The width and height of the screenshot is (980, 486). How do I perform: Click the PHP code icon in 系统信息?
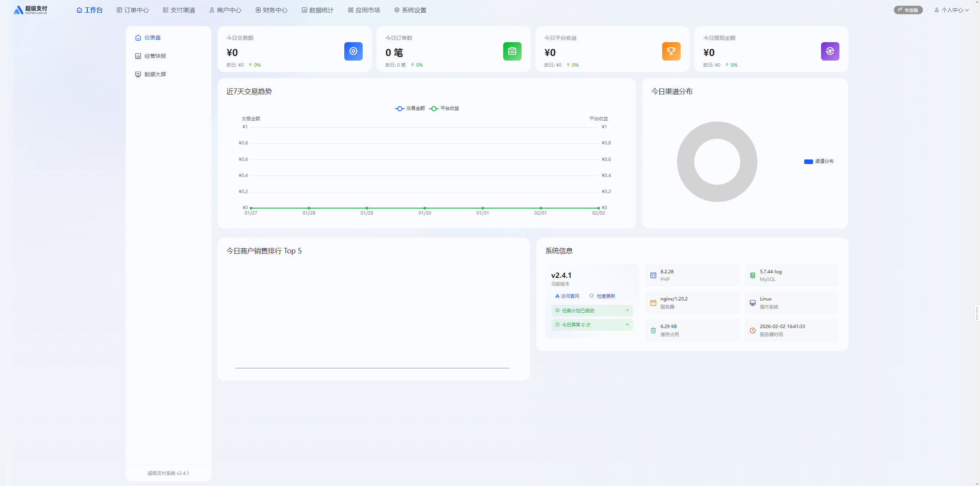click(653, 275)
